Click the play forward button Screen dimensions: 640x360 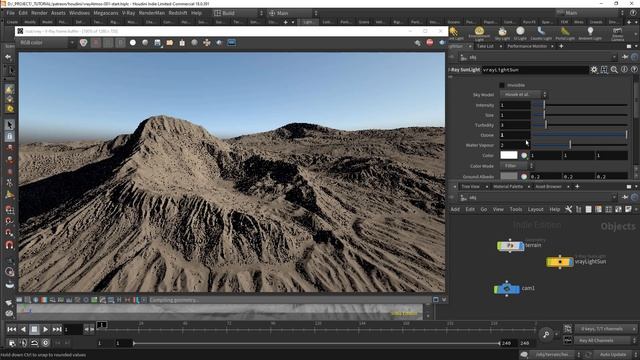pyautogui.click(x=45, y=329)
